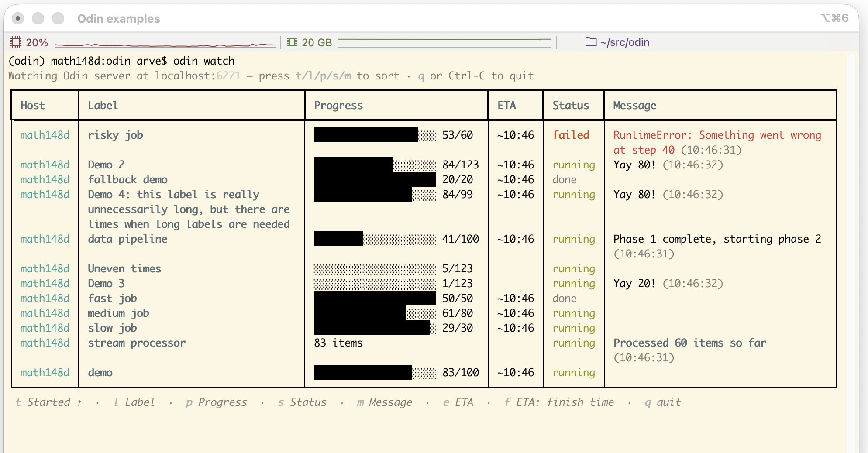Click the Demo 2 progress bar
This screenshot has height=453, width=868.
coord(375,165)
